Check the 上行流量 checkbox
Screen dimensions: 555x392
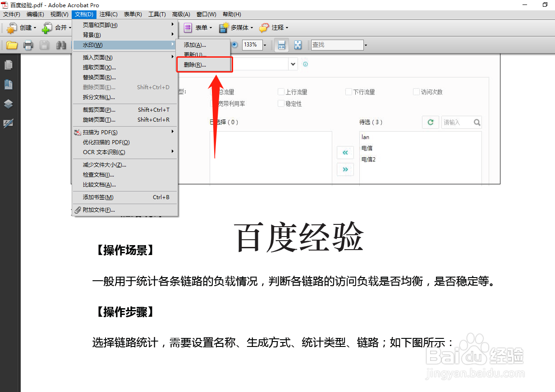tap(281, 92)
